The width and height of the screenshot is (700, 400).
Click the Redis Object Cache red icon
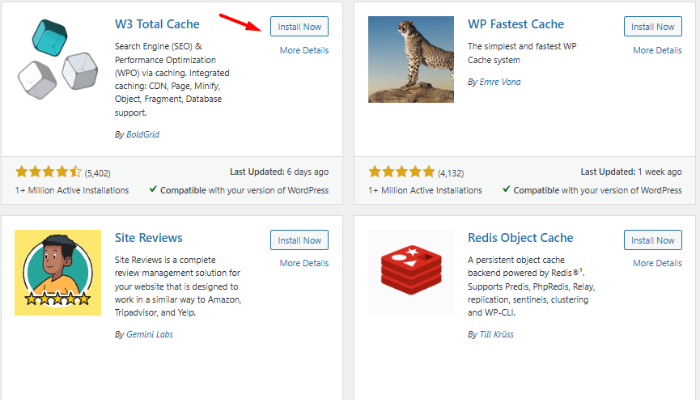tap(411, 273)
